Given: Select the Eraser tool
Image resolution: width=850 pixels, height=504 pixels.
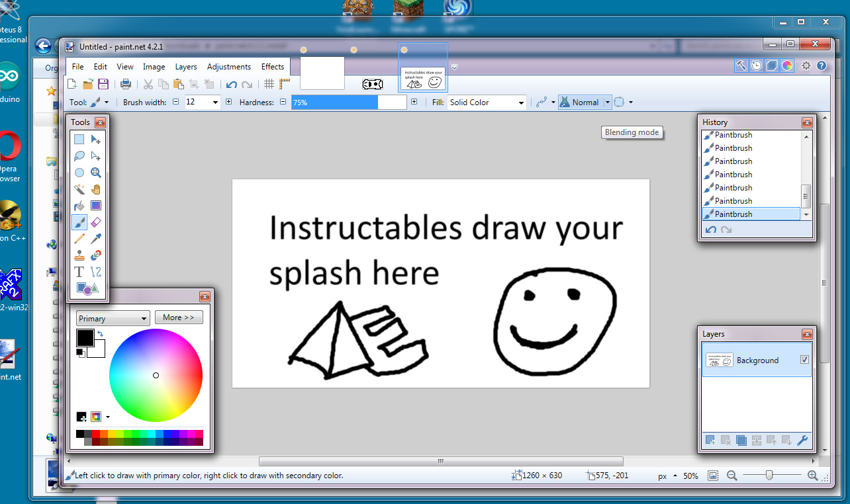Looking at the screenshot, I should click(x=96, y=222).
